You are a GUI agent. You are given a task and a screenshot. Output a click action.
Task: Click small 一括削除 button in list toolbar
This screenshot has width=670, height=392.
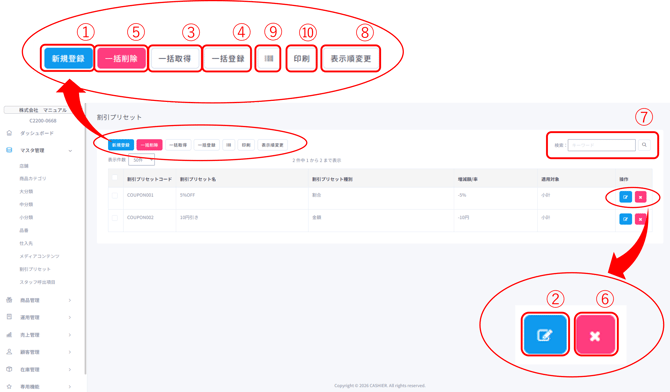pyautogui.click(x=150, y=145)
